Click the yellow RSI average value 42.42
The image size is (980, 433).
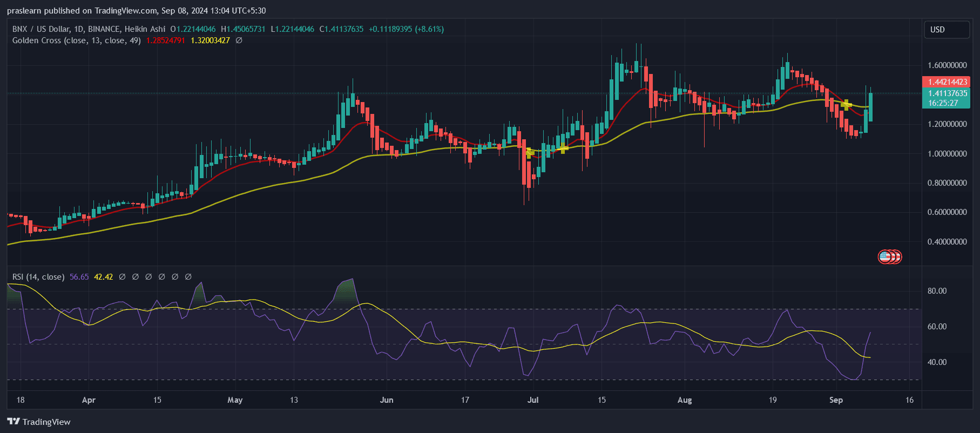coord(104,277)
